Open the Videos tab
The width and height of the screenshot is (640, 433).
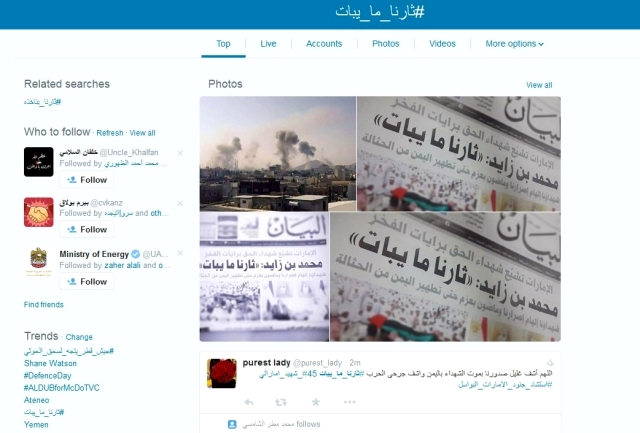click(x=442, y=44)
